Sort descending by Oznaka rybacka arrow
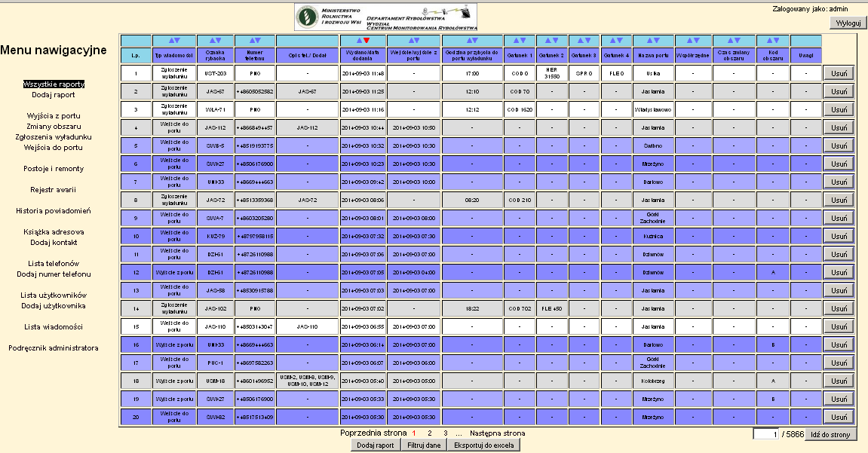The height and width of the screenshot is (453, 868). [219, 41]
